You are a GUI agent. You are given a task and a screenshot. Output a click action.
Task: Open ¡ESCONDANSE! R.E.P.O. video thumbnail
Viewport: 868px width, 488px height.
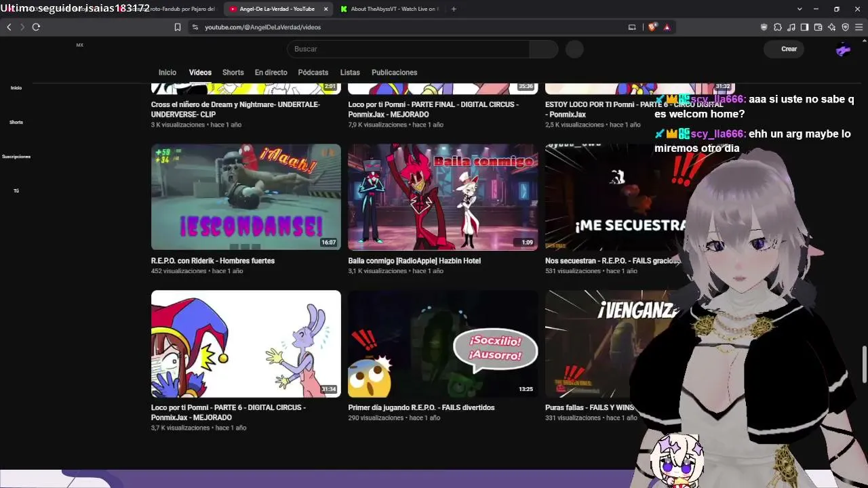click(x=246, y=197)
